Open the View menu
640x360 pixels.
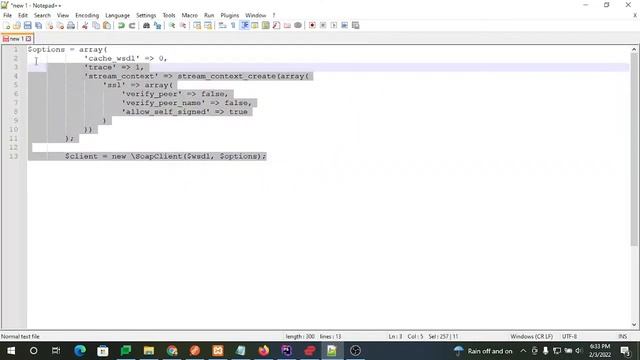point(62,15)
